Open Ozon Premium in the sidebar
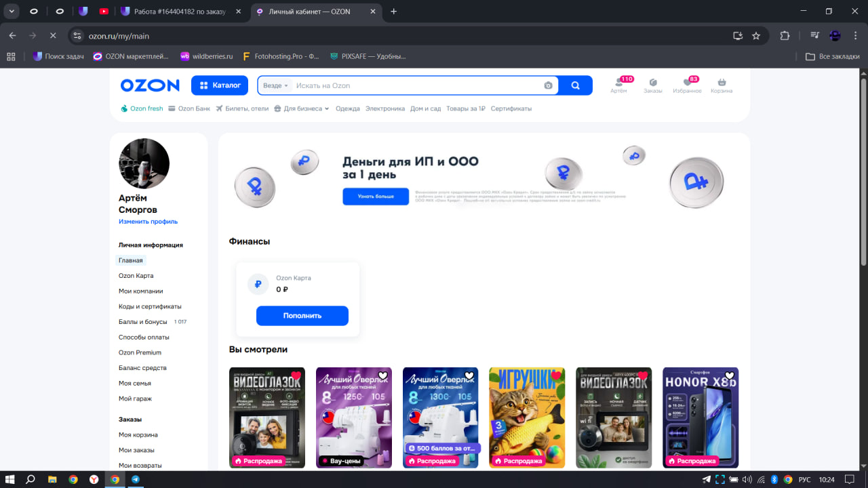Image resolution: width=868 pixels, height=488 pixels. (140, 352)
